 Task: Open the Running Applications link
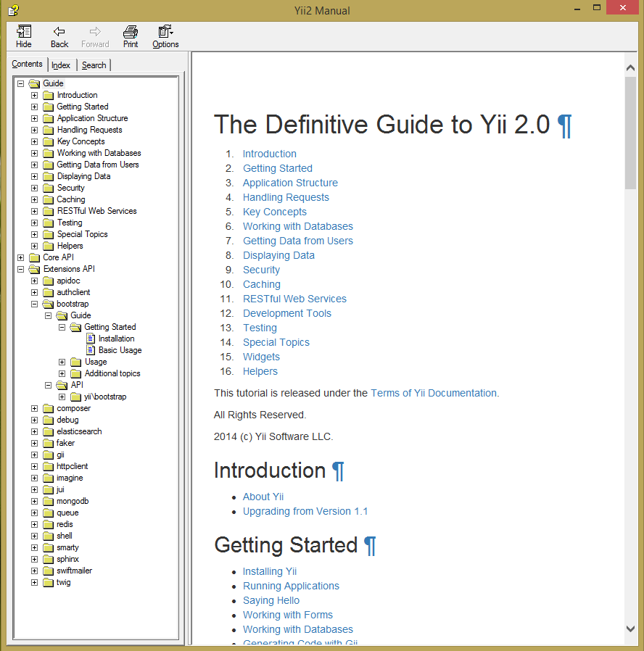coord(291,586)
